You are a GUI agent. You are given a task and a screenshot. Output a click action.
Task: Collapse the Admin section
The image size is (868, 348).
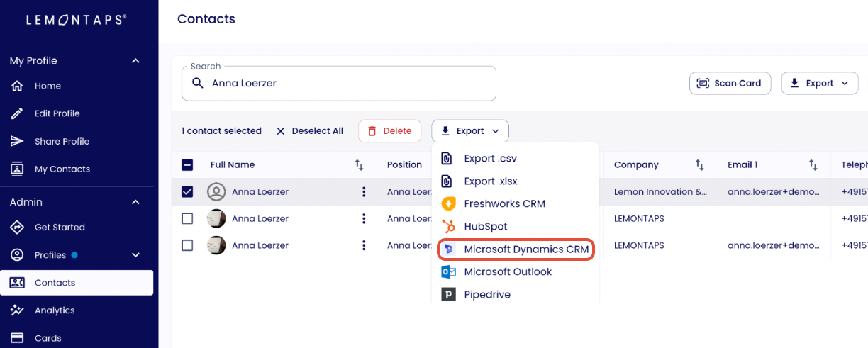(x=135, y=202)
